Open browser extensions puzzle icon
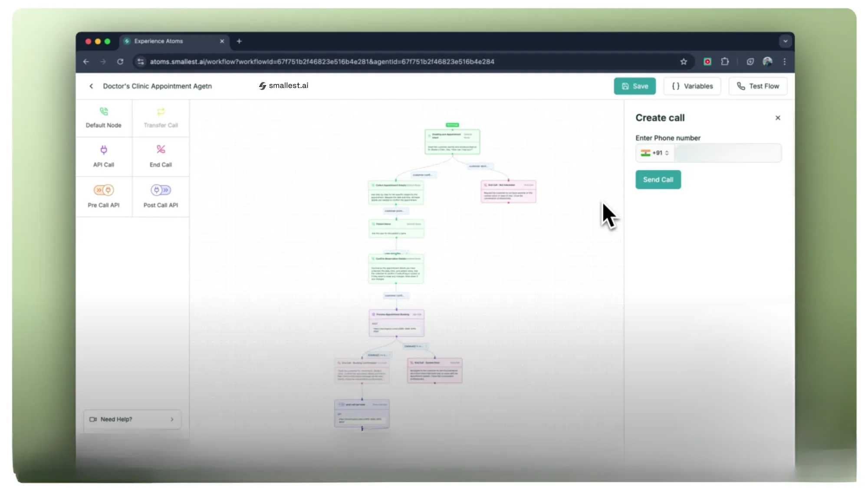 tap(725, 62)
